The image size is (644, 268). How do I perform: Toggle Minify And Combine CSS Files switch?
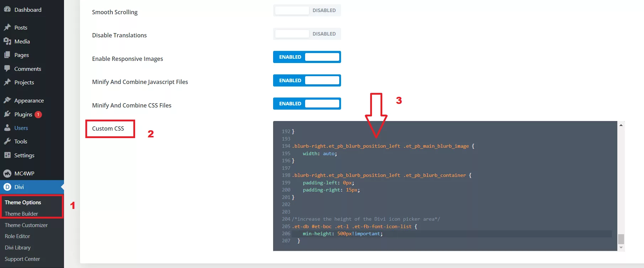(x=307, y=104)
